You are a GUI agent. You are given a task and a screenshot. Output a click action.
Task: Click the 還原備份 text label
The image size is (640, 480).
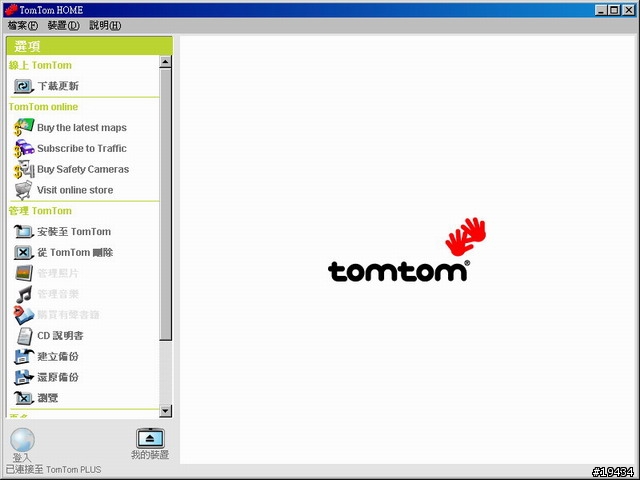58,378
